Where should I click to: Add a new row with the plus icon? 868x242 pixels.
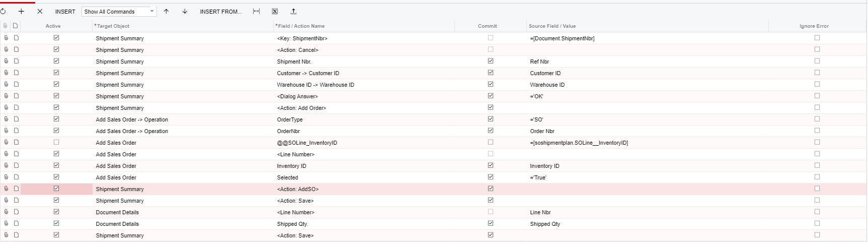point(21,11)
